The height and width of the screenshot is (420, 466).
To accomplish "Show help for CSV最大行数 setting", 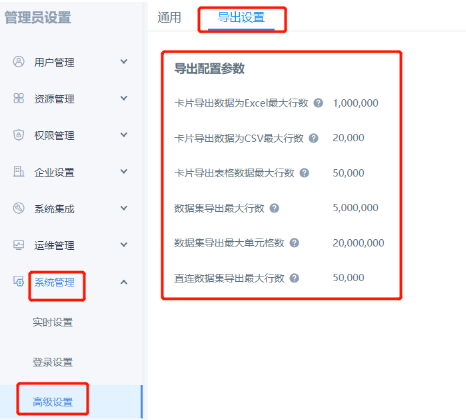I will point(313,138).
